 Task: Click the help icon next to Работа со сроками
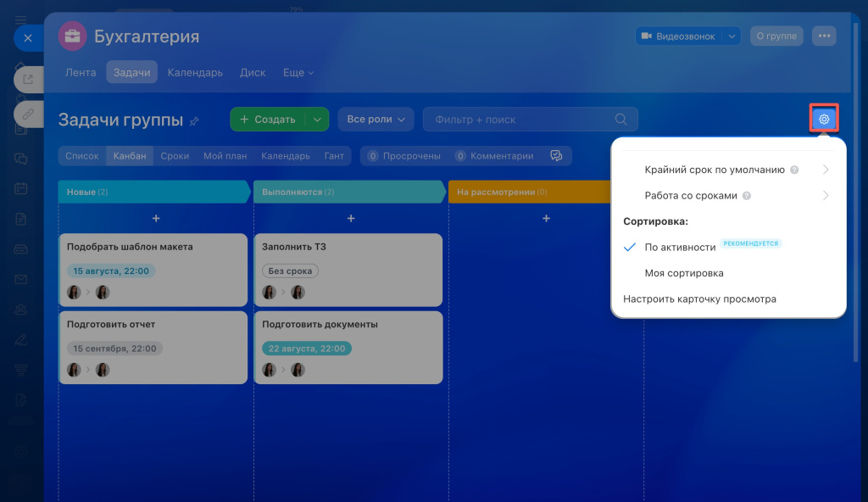(x=746, y=196)
